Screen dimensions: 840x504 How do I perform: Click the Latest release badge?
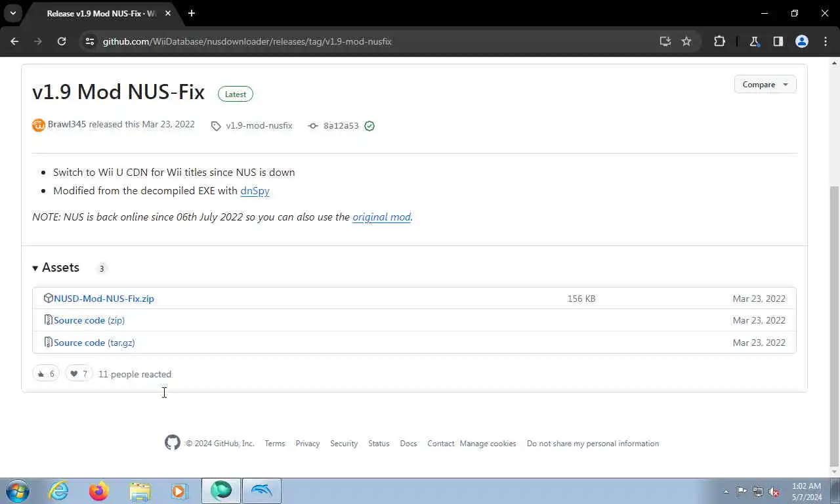[x=236, y=94]
